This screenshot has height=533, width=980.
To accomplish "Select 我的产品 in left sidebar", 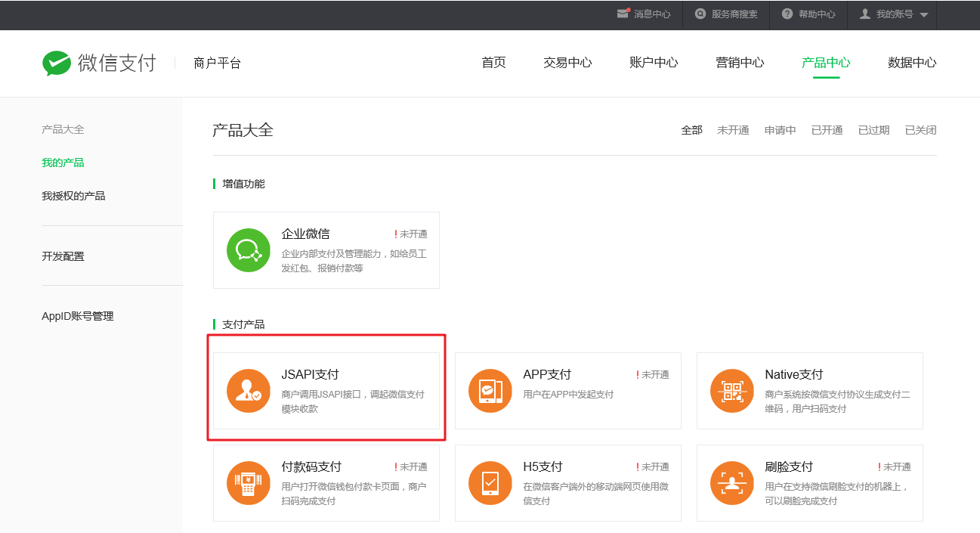I will 63,163.
